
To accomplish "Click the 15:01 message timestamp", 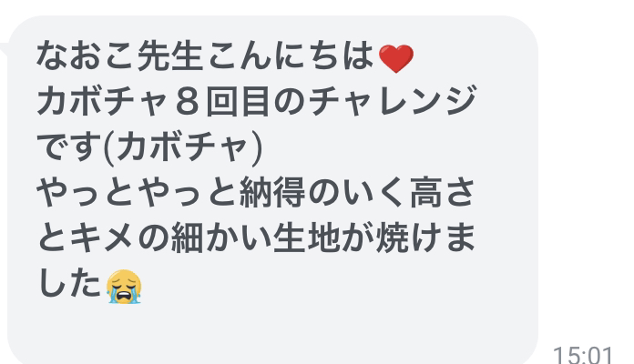I will (583, 355).
